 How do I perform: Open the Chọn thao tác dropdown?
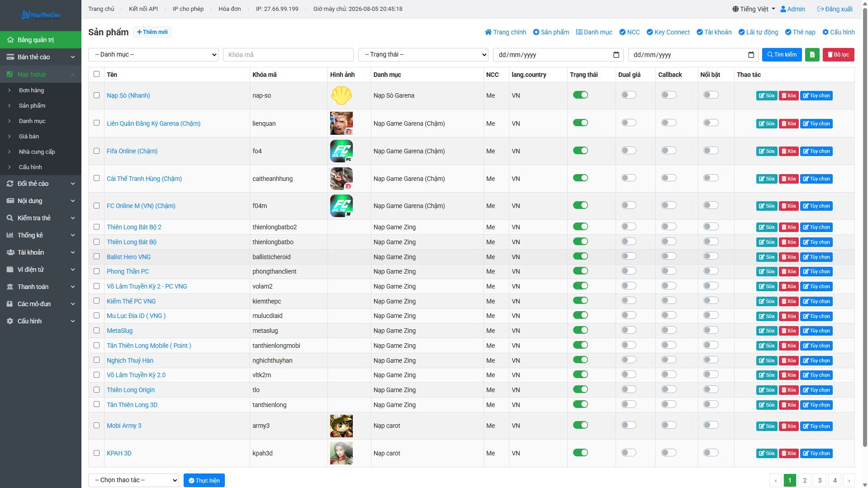pos(133,480)
